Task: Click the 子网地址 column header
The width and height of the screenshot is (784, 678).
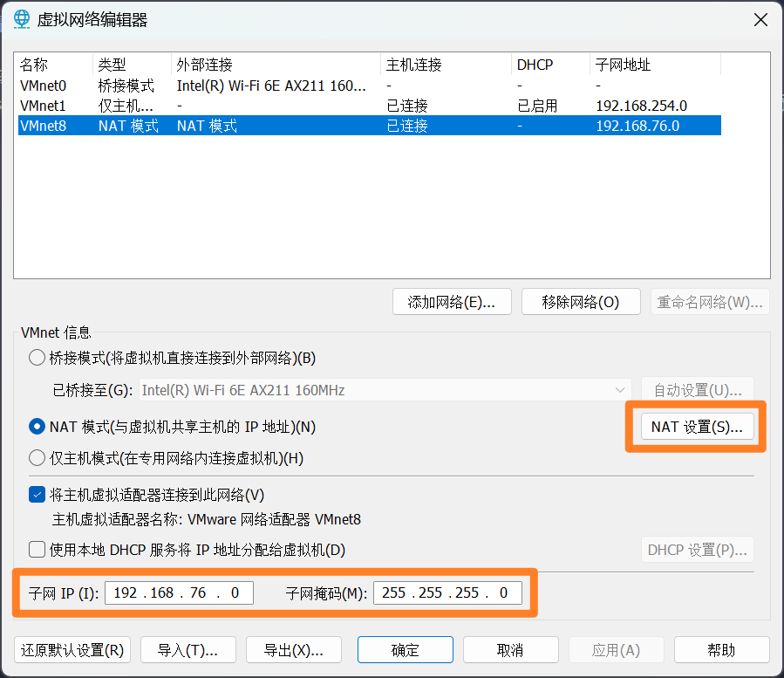Action: (656, 65)
